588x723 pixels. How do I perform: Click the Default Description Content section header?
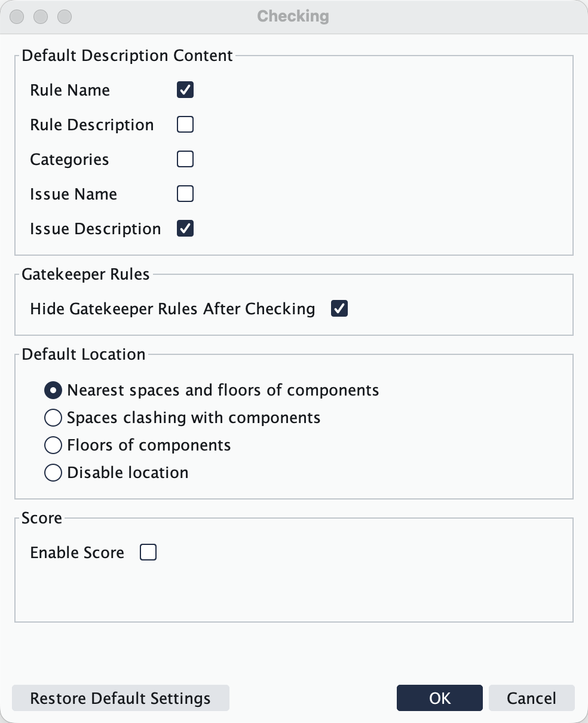(x=127, y=56)
